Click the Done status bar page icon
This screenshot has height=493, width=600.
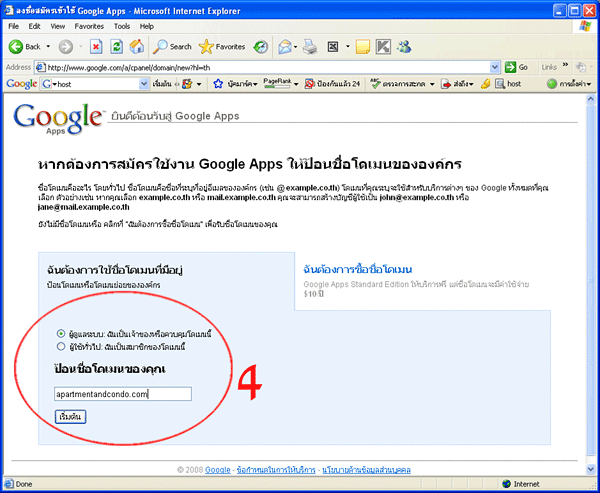pos(9,484)
